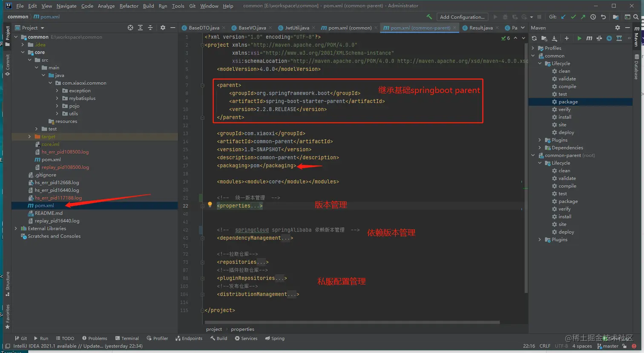The height and width of the screenshot is (353, 644).
Task: Hide the Maven tool window
Action: [x=627, y=28]
